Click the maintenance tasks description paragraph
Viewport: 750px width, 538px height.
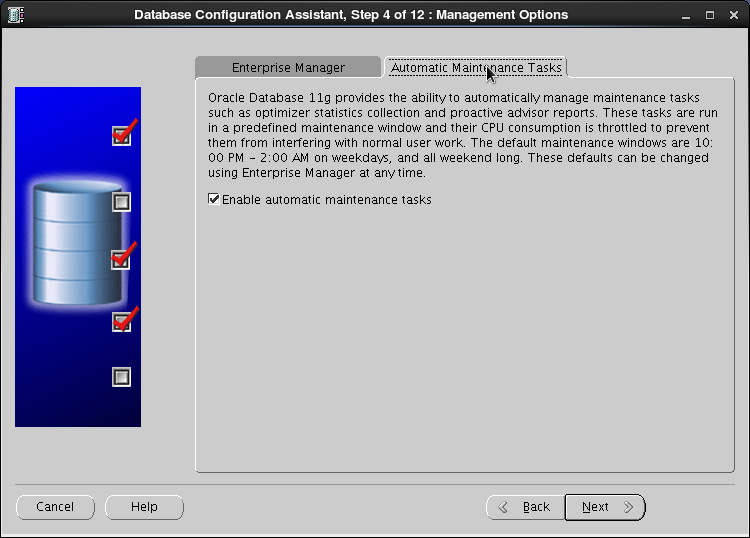463,135
